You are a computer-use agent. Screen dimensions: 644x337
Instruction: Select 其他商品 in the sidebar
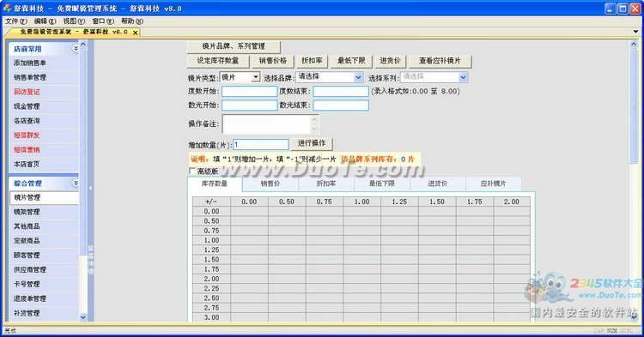coord(27,226)
